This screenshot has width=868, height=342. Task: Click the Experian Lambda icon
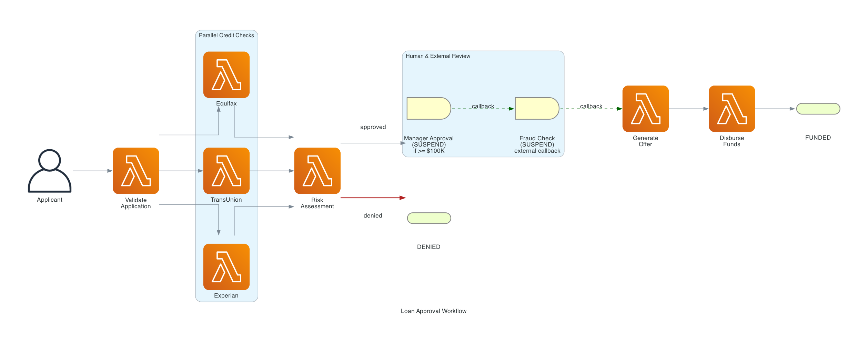[226, 266]
